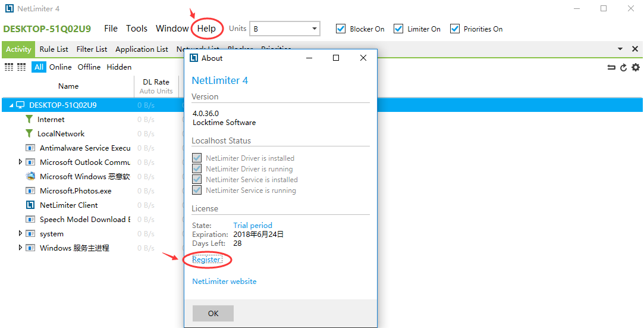Click the collapse-all arrow icon at right
Image resolution: width=644 pixels, height=328 pixels.
(x=611, y=67)
